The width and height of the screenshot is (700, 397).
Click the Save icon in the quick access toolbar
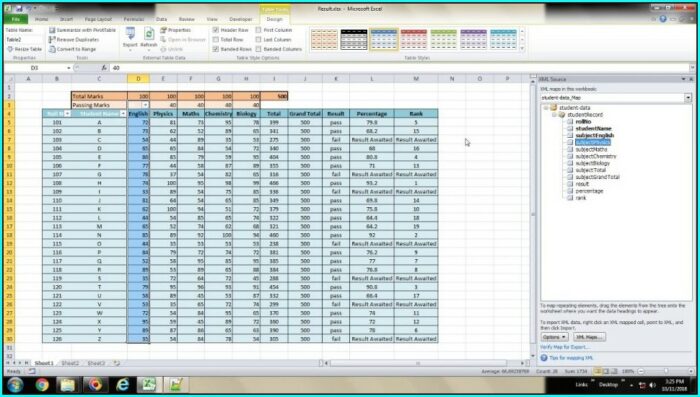[19, 8]
